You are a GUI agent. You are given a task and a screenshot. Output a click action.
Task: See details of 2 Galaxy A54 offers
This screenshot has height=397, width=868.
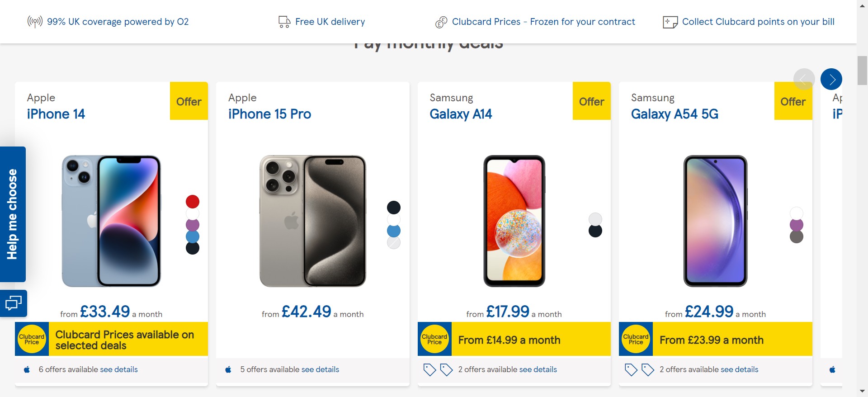(x=739, y=369)
